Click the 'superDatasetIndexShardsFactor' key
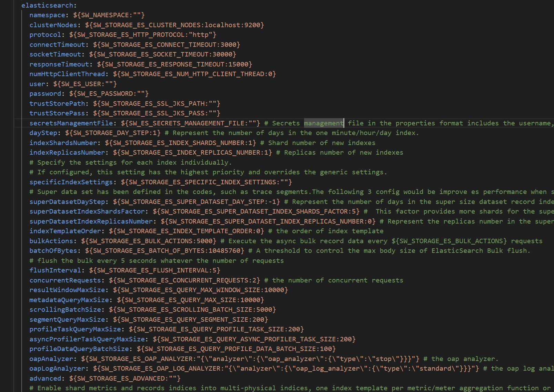This screenshot has height=392, width=554. 87,212
